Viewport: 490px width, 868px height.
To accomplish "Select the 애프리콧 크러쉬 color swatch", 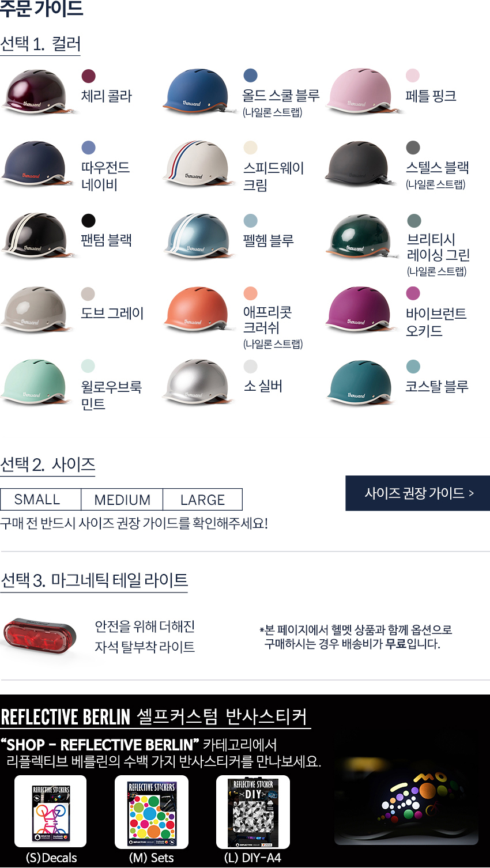I will [x=250, y=293].
